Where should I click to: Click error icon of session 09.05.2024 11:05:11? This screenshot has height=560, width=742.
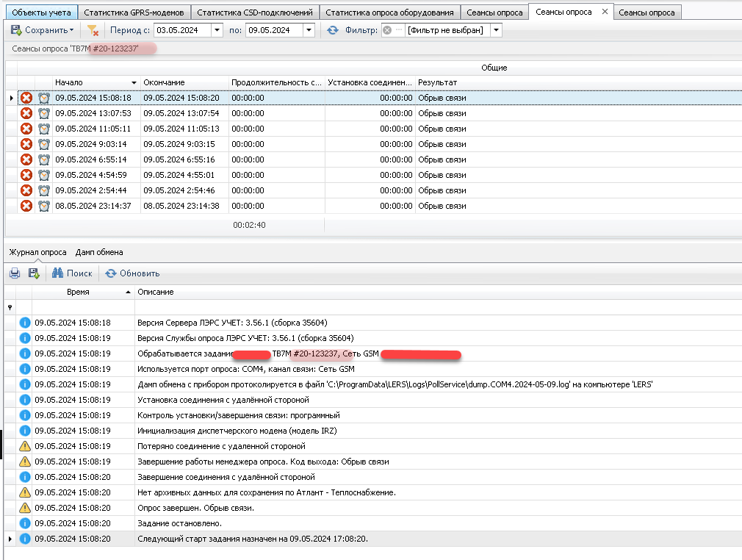point(26,129)
